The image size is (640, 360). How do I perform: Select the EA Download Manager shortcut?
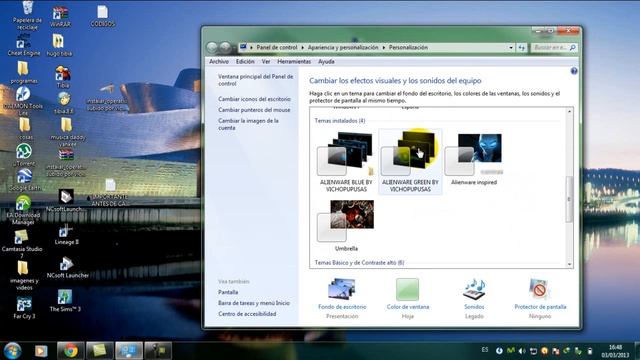click(23, 210)
